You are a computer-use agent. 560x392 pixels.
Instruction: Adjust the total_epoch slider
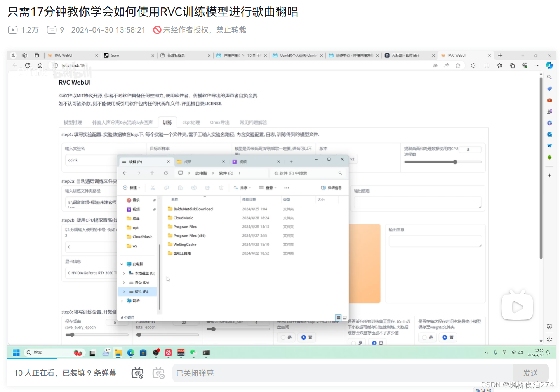coord(167,335)
